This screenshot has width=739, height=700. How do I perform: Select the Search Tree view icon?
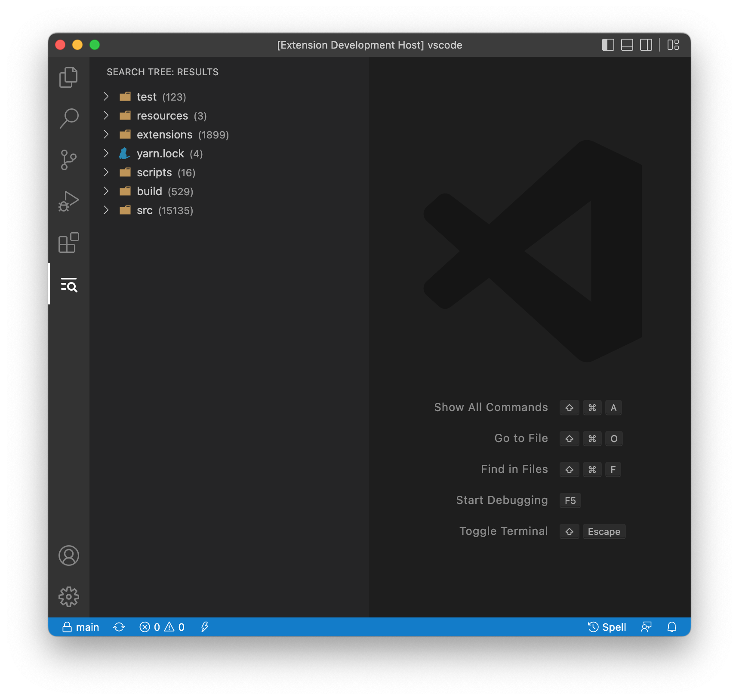point(69,284)
